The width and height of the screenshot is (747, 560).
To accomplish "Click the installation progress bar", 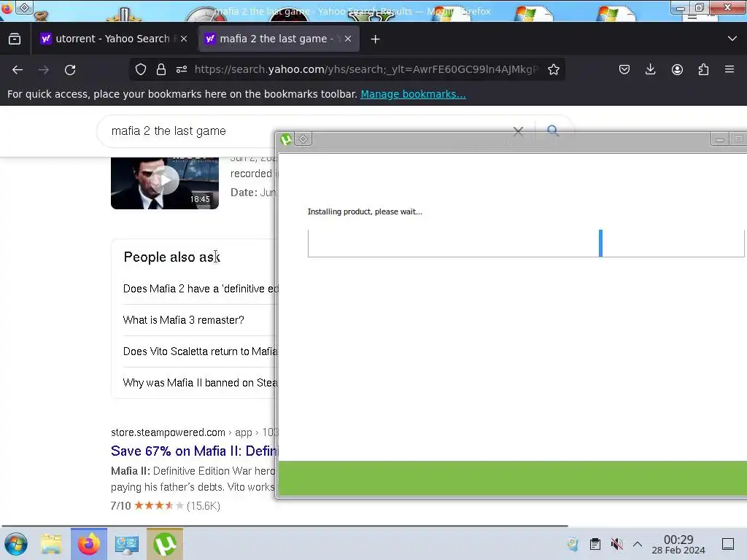I will tap(526, 244).
